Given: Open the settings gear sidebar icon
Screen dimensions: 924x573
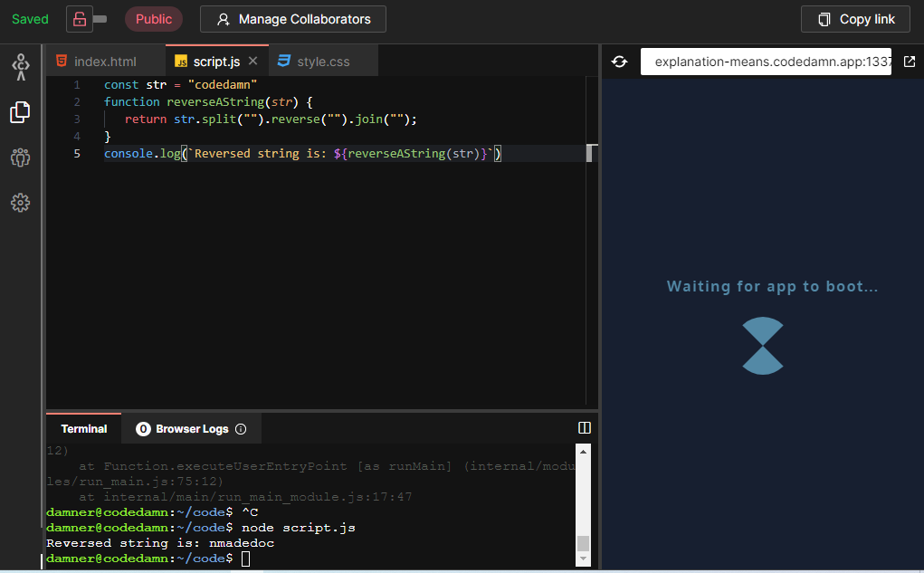Looking at the screenshot, I should (20, 203).
